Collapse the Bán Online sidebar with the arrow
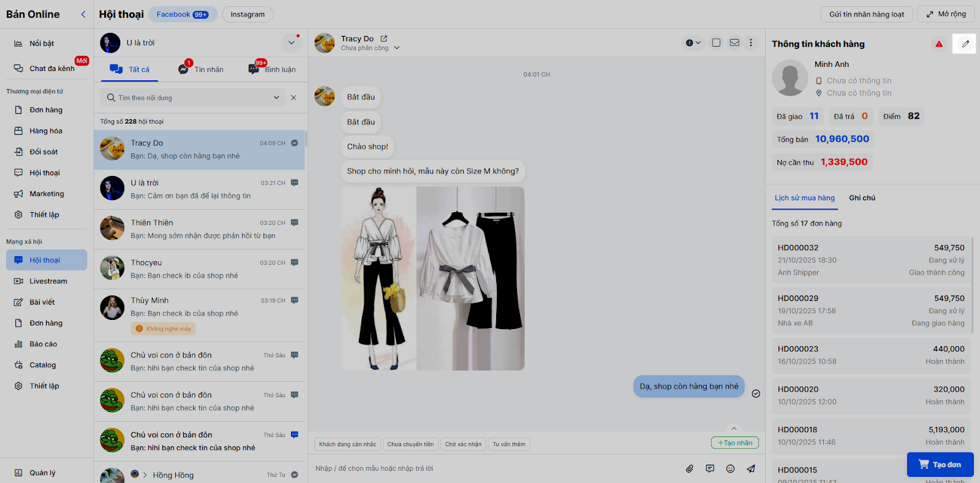The width and height of the screenshot is (980, 483). 83,14
